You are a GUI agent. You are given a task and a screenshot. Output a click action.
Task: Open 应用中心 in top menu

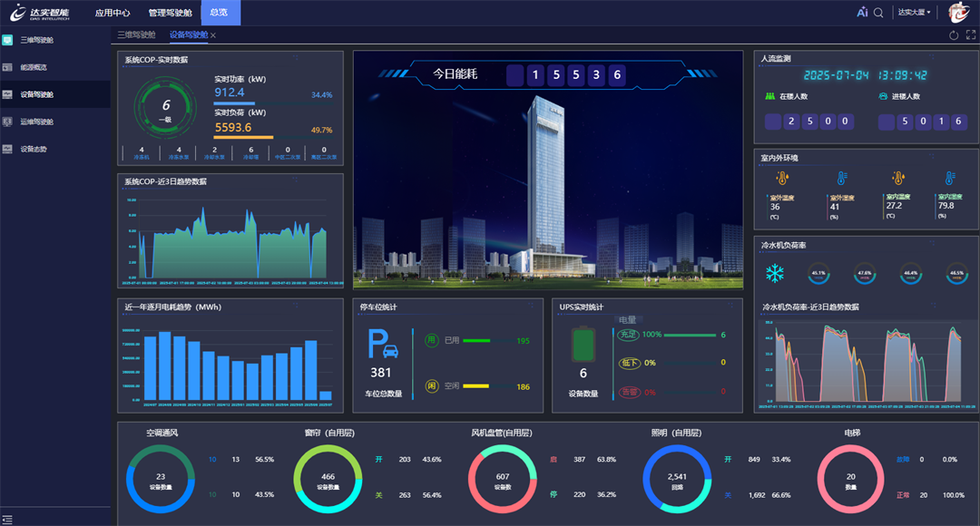coord(113,13)
